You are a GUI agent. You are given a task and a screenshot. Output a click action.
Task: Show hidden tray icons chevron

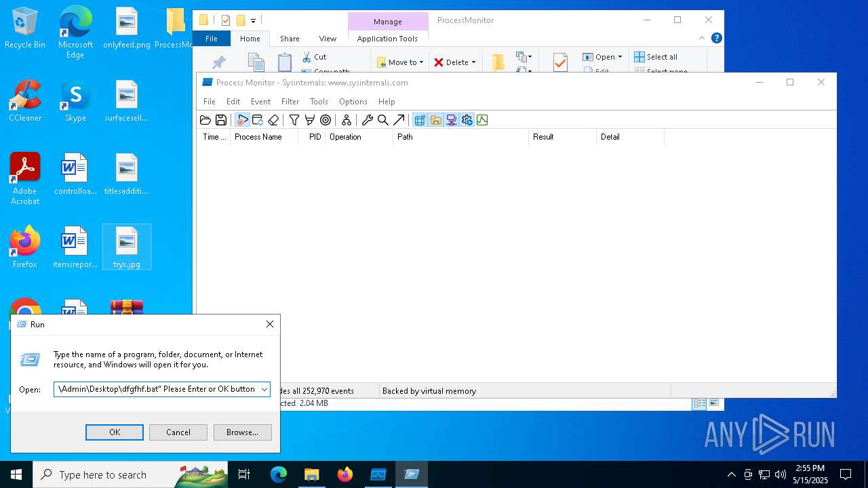731,474
